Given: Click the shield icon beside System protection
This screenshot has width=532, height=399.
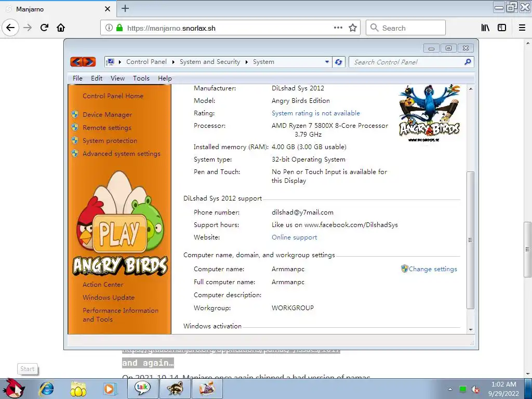Looking at the screenshot, I should click(75, 140).
